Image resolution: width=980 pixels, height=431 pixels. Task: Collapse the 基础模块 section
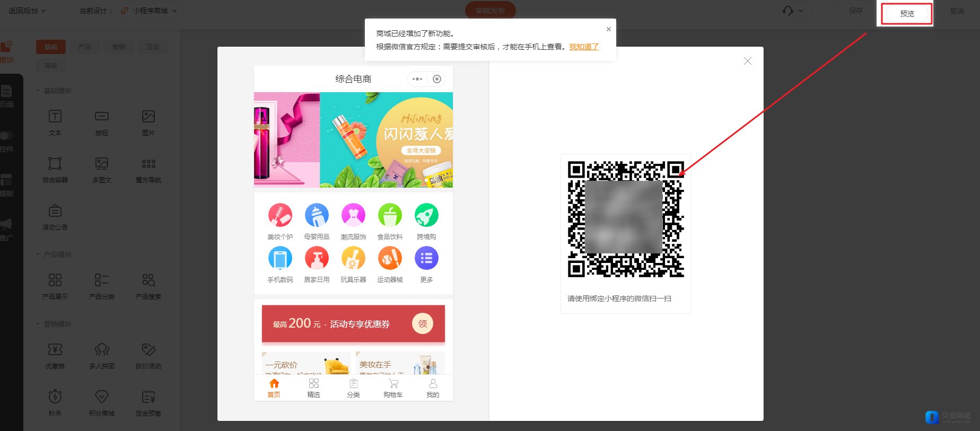(38, 91)
